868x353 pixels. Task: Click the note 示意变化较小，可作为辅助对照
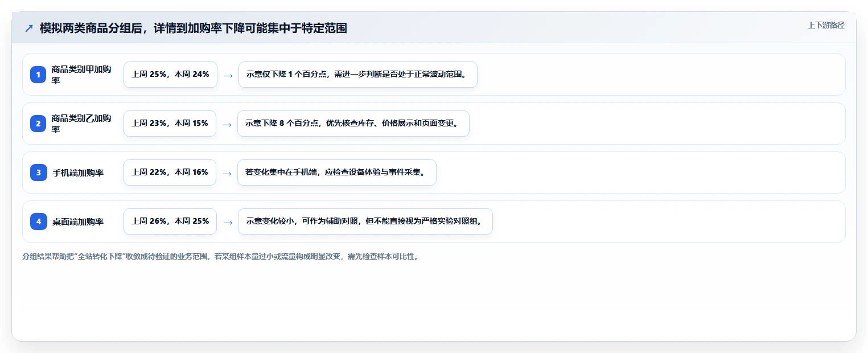click(x=365, y=221)
